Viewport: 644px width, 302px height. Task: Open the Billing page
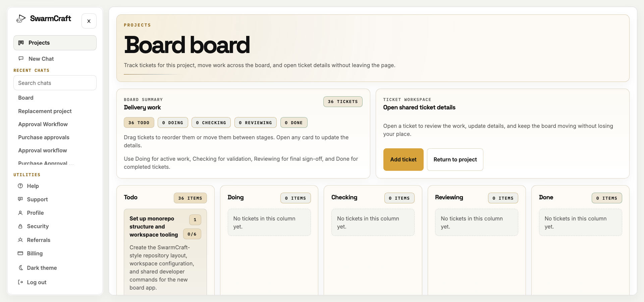(55, 253)
